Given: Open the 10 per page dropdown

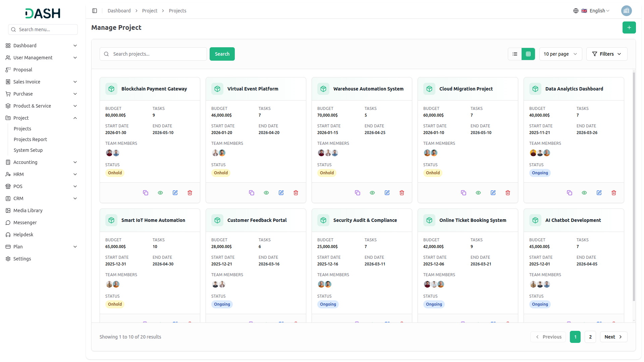Looking at the screenshot, I should (560, 54).
